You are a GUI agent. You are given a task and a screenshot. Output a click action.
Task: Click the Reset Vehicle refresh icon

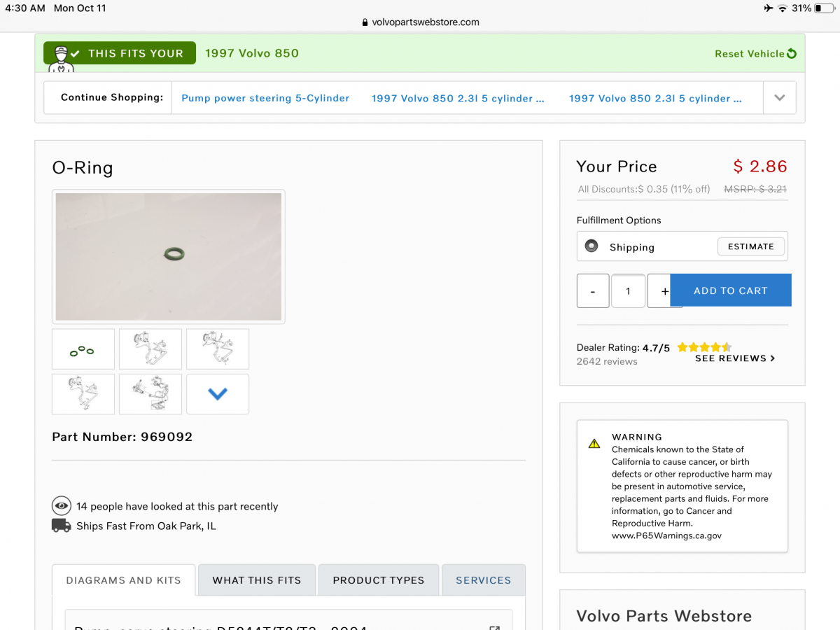point(792,54)
